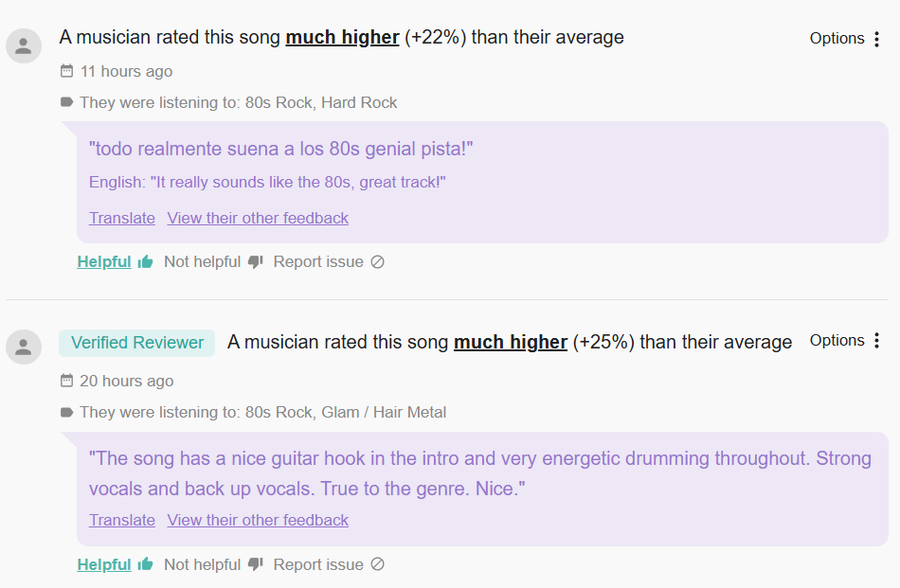Click 'much higher' link in the +22% review
The width and height of the screenshot is (900, 588).
342,37
